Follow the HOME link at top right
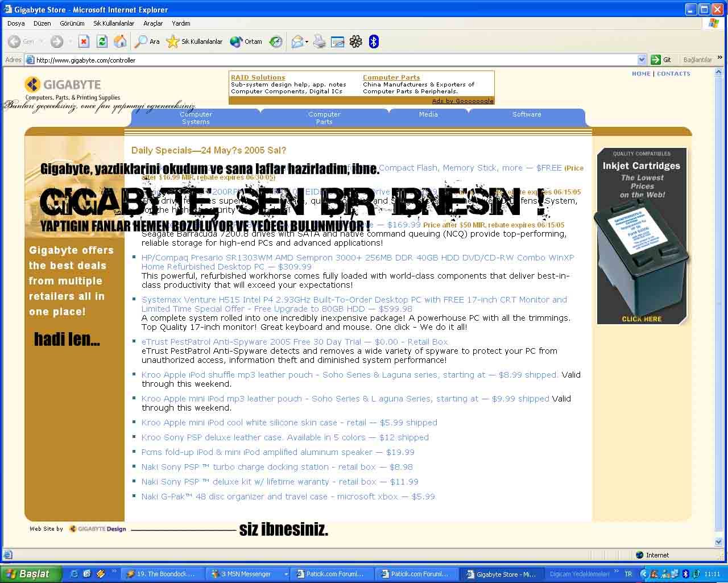Viewport: 728px width, 583px height. (641, 73)
